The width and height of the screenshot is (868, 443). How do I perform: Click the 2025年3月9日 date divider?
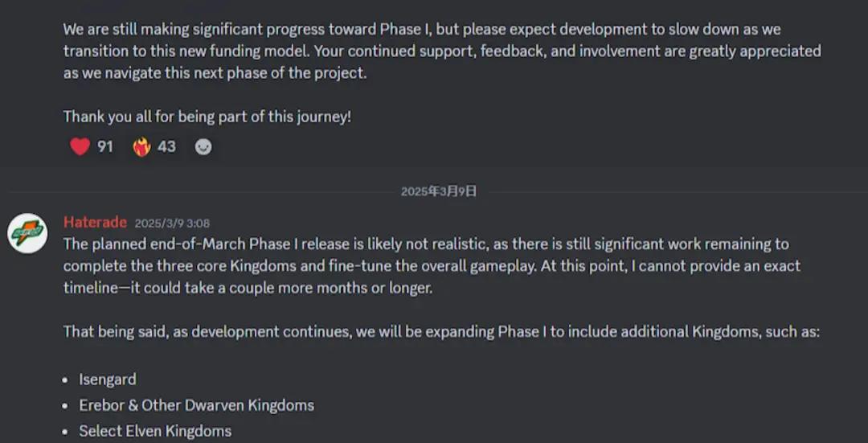[x=439, y=191]
